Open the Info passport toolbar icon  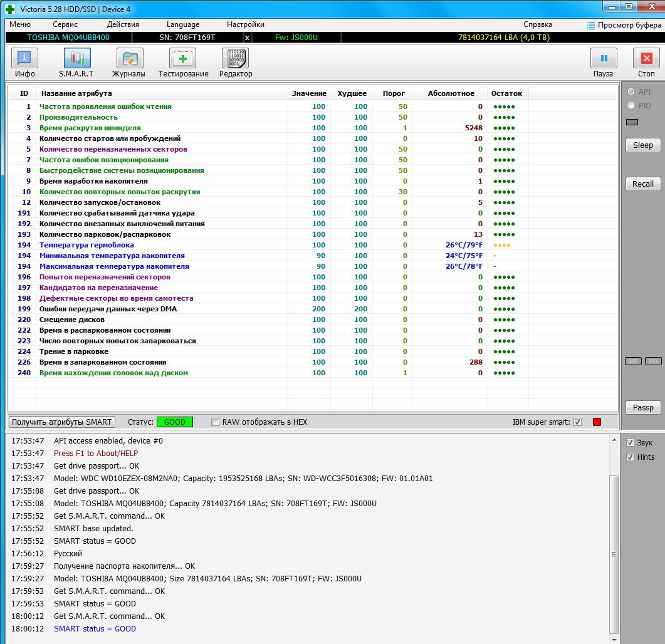[x=25, y=59]
